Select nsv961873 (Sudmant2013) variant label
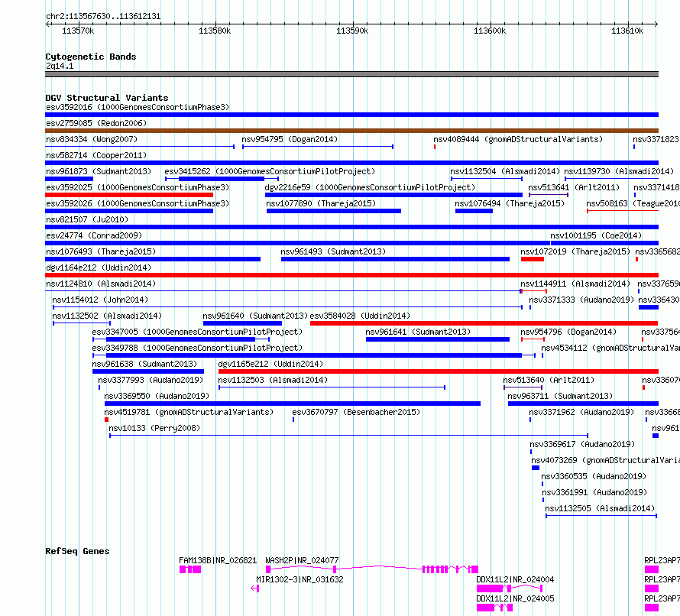The image size is (680, 616). pyautogui.click(x=99, y=171)
